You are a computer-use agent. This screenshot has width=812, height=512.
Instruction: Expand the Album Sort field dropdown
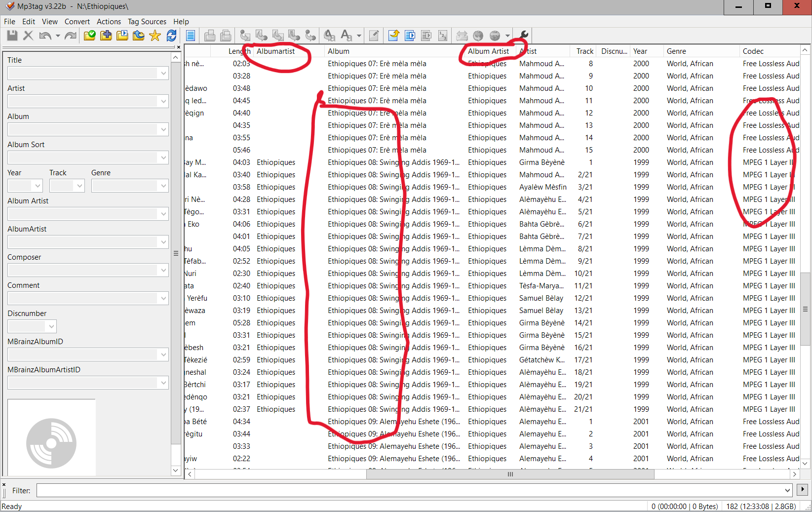tap(163, 158)
